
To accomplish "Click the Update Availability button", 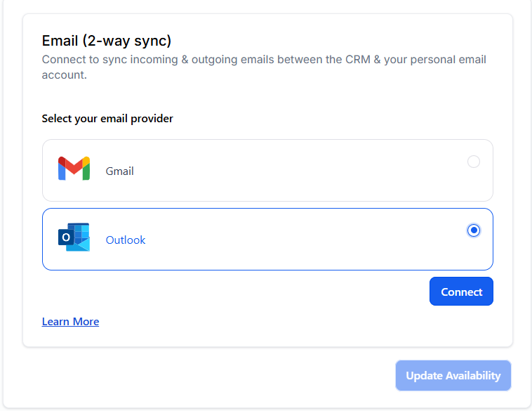I will click(453, 376).
